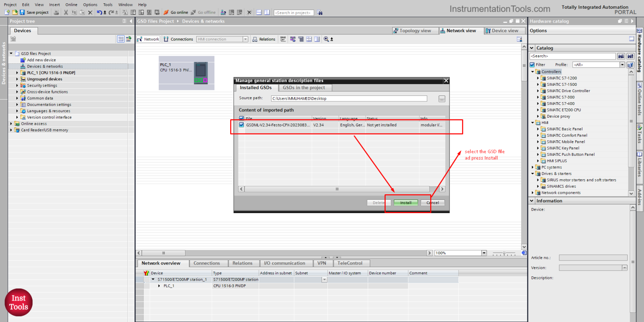Switch to GSDs in the project tab
The height and width of the screenshot is (322, 644).
coord(304,88)
